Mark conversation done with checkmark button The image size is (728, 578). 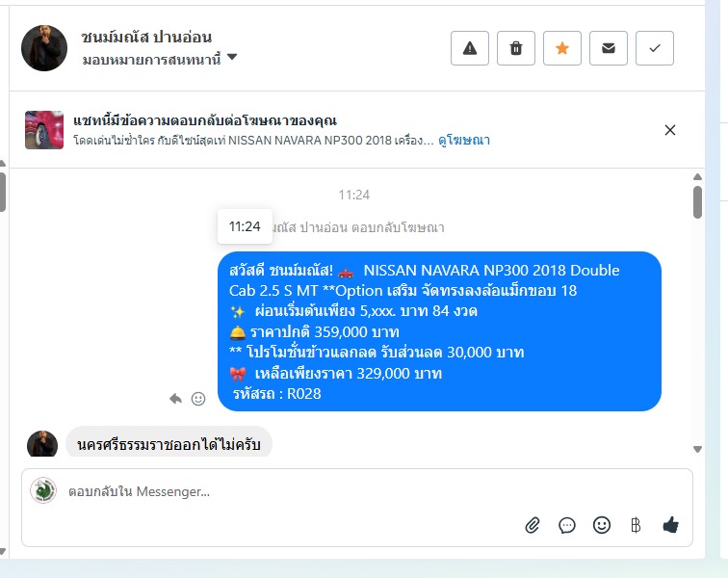(655, 48)
